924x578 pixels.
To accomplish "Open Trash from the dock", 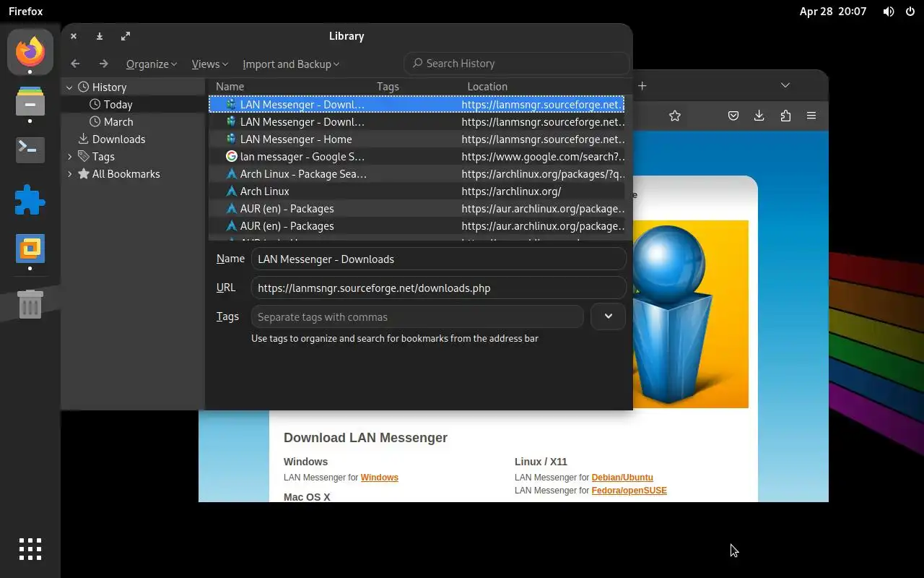I will tap(30, 303).
